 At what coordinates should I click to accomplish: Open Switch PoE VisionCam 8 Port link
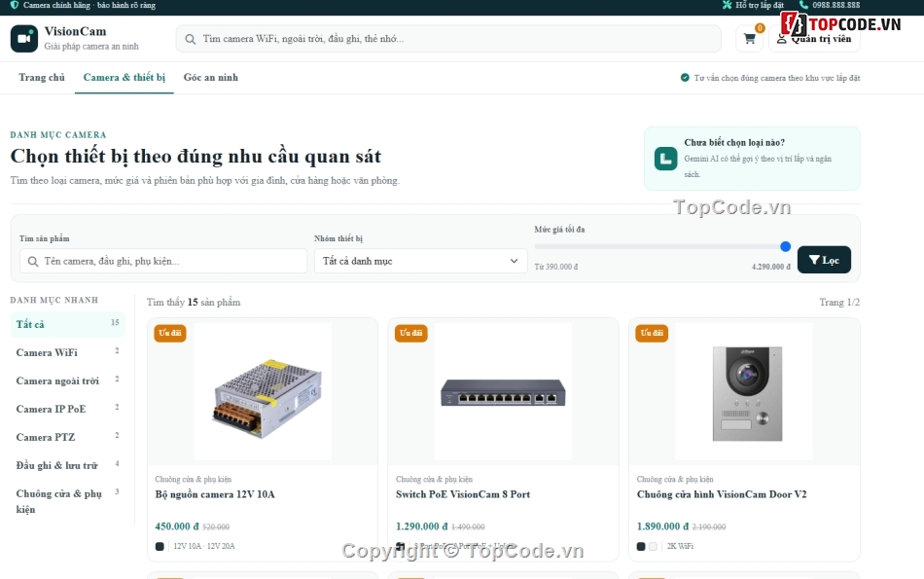(463, 494)
